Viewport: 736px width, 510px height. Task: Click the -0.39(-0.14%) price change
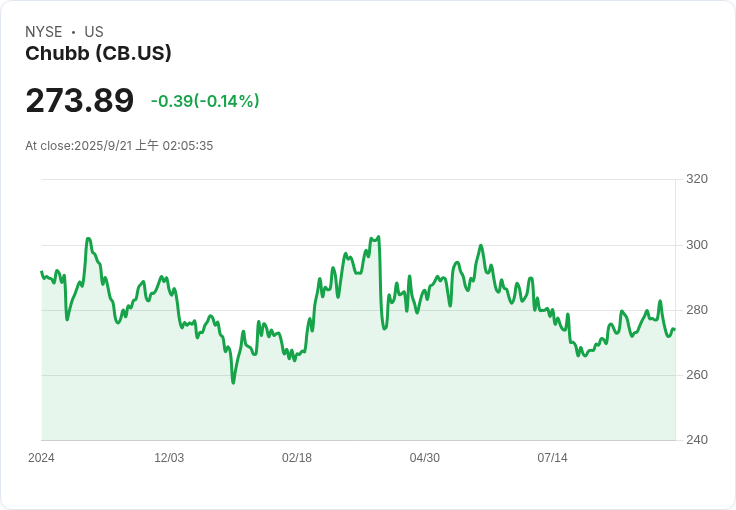(205, 101)
